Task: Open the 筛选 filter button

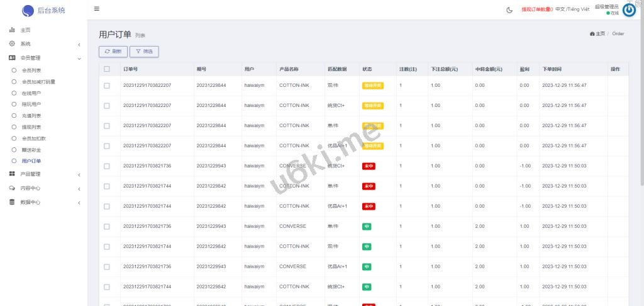Action: 144,52
